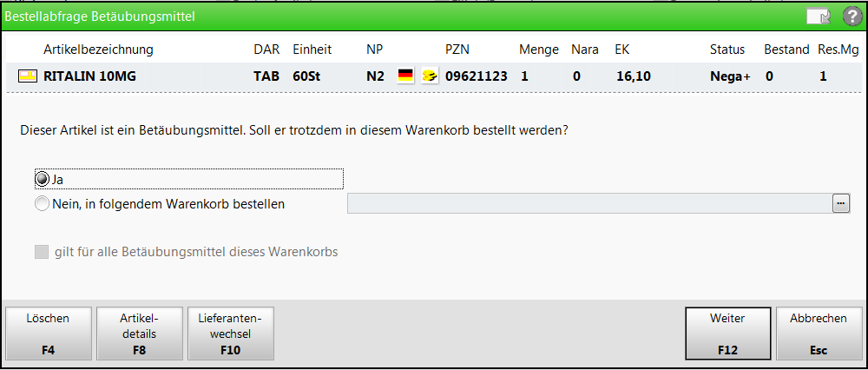The width and height of the screenshot is (868, 370).
Task: Click the Status column header
Action: pyautogui.click(x=727, y=50)
